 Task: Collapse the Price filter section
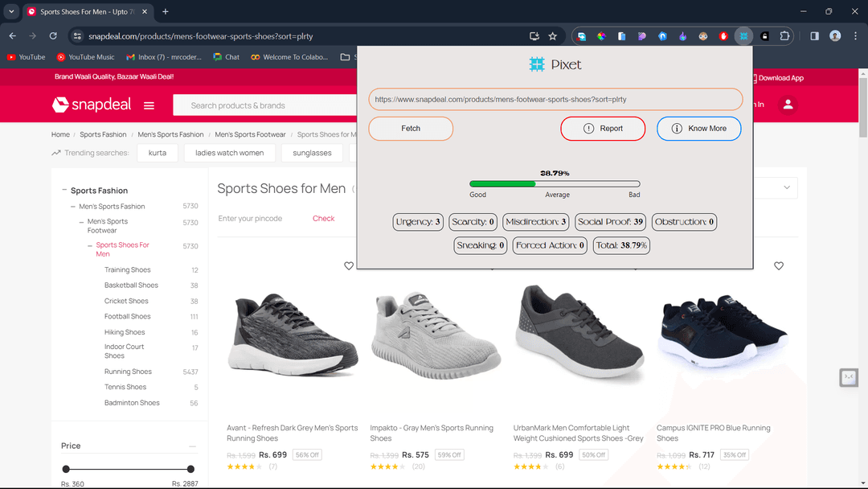tap(192, 446)
